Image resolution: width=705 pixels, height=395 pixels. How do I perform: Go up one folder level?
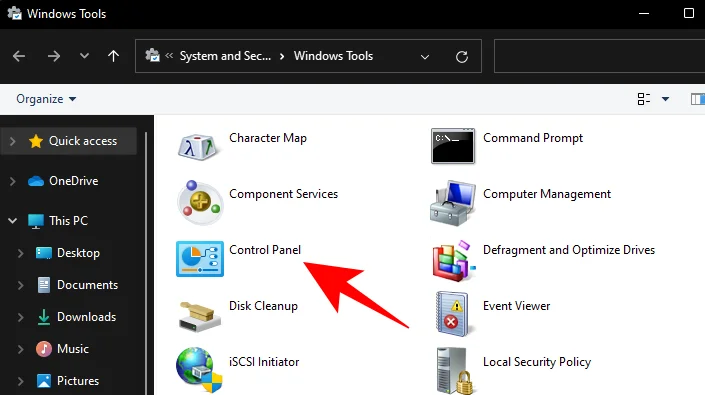click(113, 56)
